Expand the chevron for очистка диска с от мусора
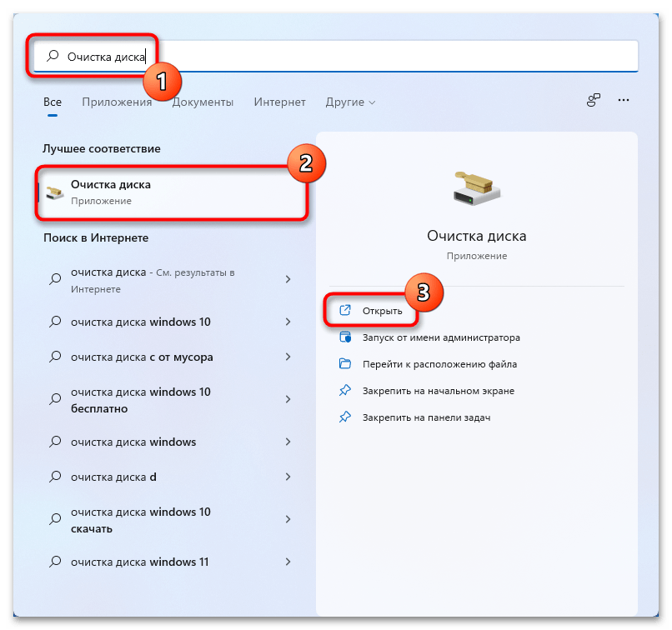The width and height of the screenshot is (672, 630). pos(288,357)
